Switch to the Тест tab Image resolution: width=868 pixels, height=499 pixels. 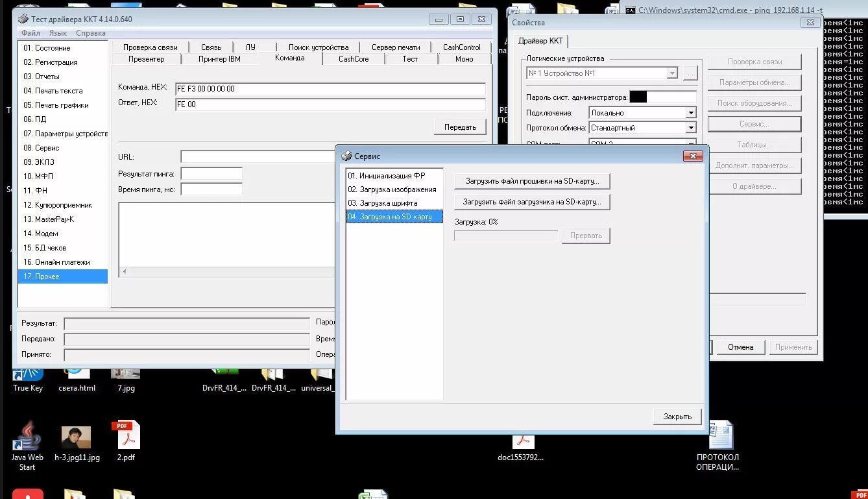pos(410,59)
